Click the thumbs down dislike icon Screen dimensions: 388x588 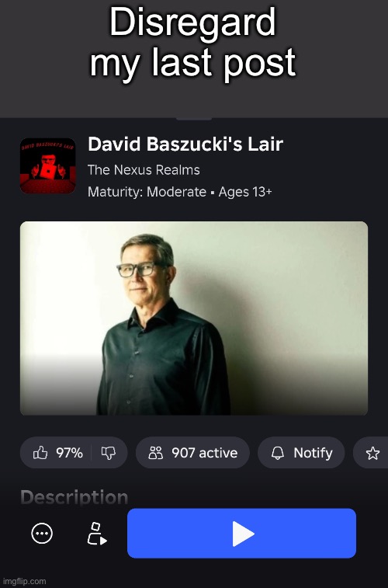click(108, 453)
